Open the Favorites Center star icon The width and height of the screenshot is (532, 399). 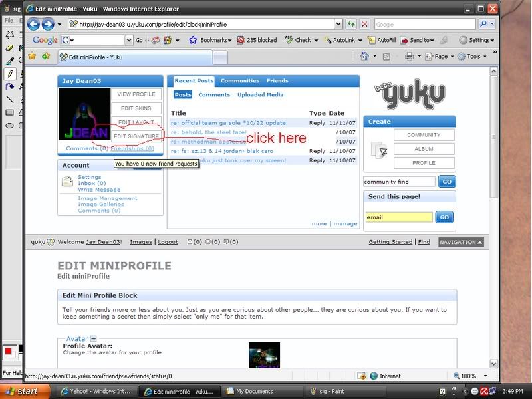32,56
